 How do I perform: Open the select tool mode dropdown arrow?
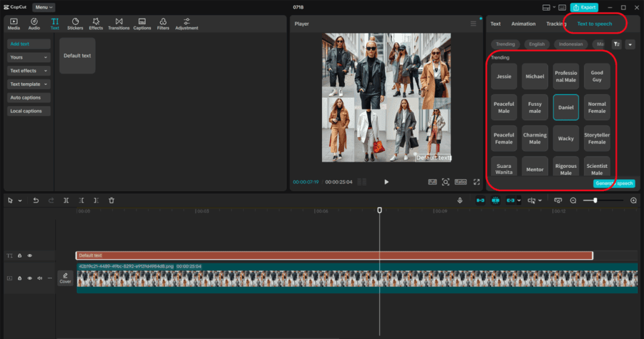click(19, 201)
